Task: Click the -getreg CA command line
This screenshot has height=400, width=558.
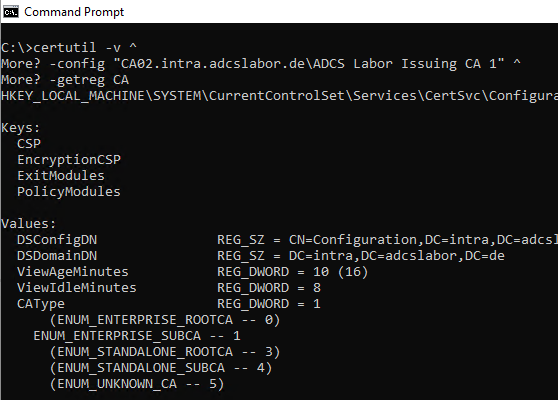Action: pos(65,80)
